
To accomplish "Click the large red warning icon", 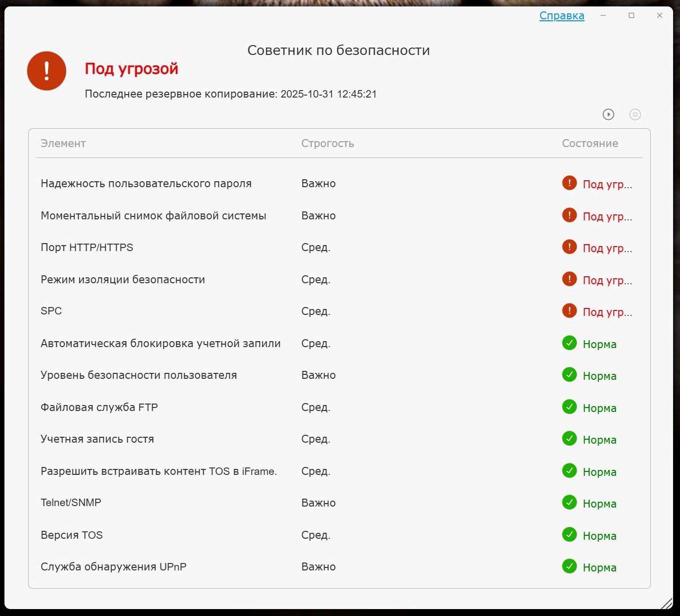I will coord(47,71).
